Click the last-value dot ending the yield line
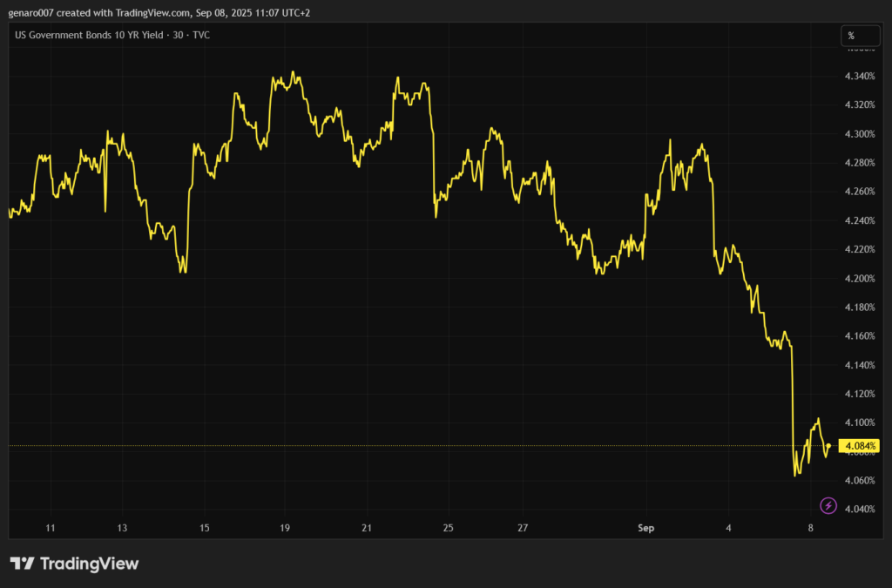 [x=828, y=445]
